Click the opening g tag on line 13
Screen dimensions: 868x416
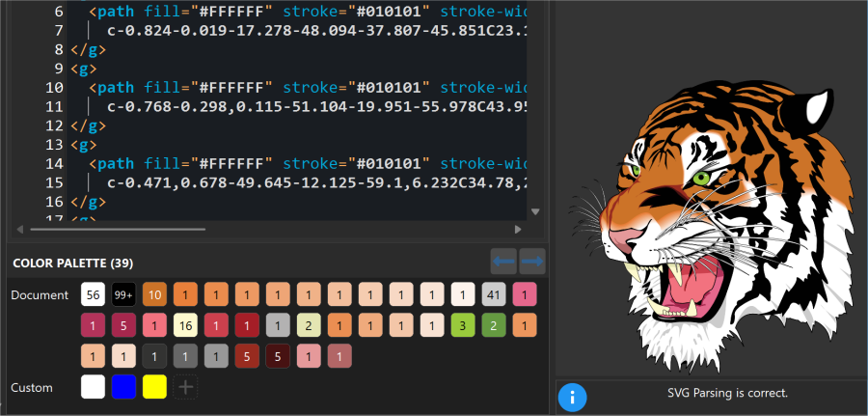coord(84,145)
